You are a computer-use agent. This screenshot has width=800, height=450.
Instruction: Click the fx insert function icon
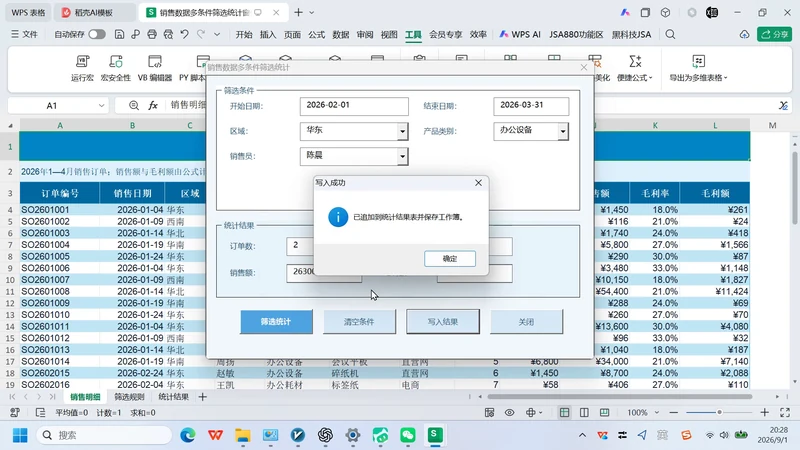153,106
